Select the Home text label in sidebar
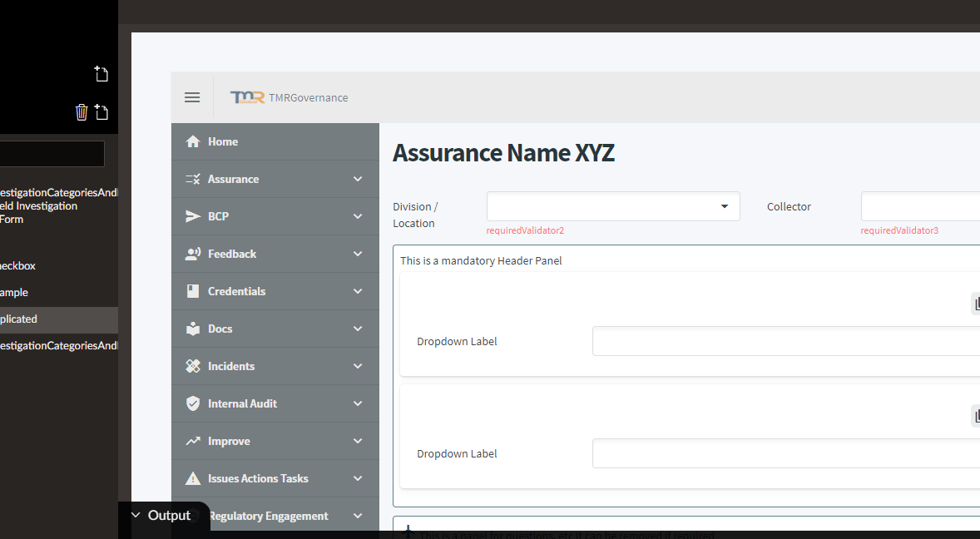Screen dimensions: 980x539 [x=223, y=141]
